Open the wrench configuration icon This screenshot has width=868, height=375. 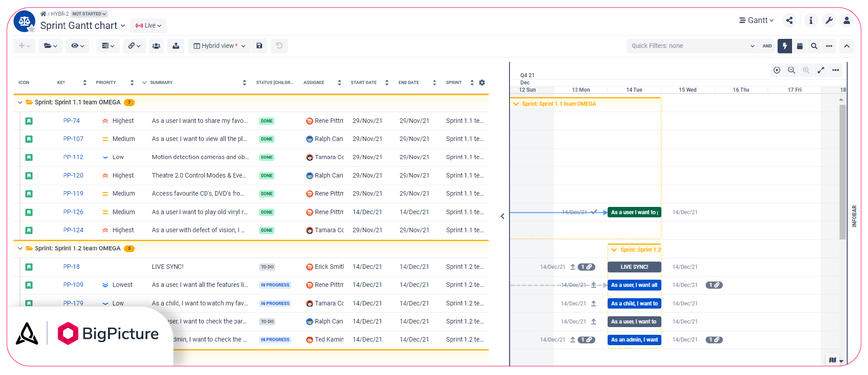[x=829, y=20]
